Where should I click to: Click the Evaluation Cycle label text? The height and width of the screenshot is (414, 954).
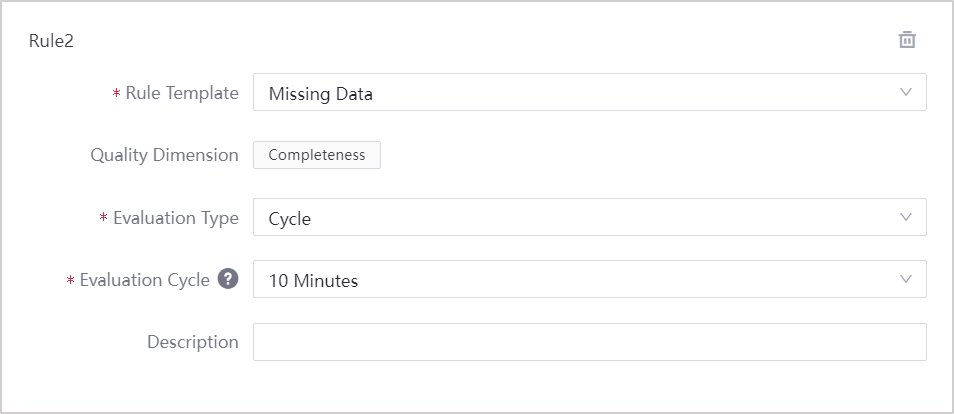pos(144,280)
